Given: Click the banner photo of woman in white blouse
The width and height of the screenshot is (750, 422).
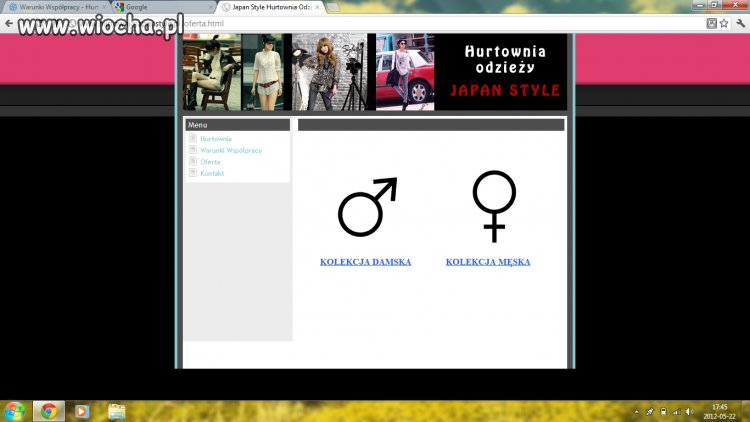Looking at the screenshot, I should tap(263, 72).
